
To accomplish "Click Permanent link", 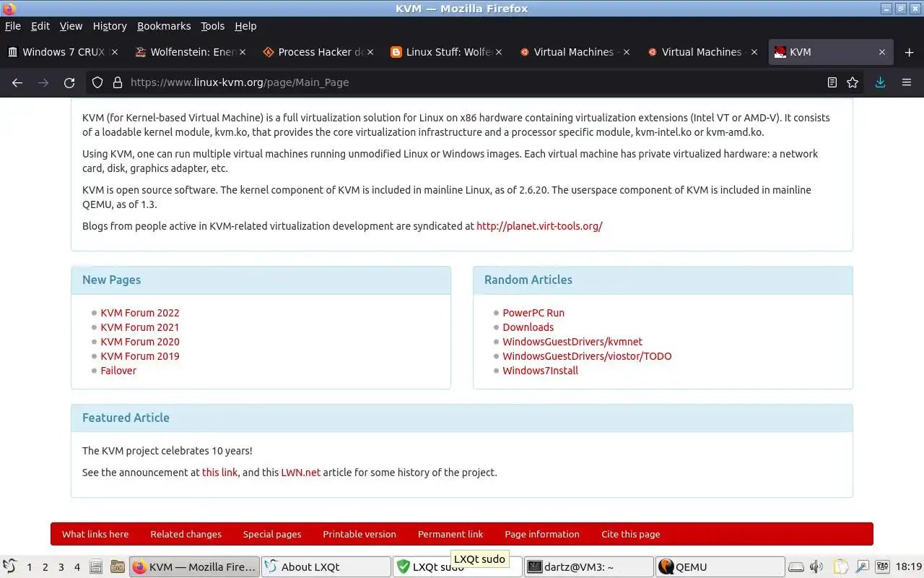I will 450,535.
